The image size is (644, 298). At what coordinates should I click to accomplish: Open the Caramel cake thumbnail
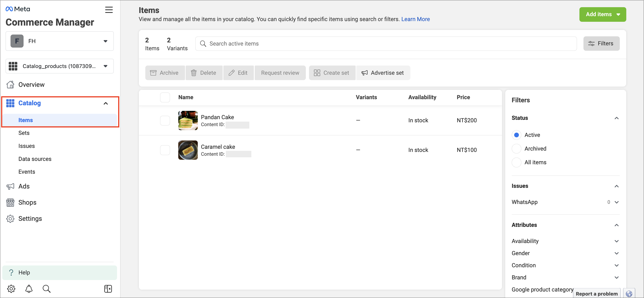click(x=188, y=150)
